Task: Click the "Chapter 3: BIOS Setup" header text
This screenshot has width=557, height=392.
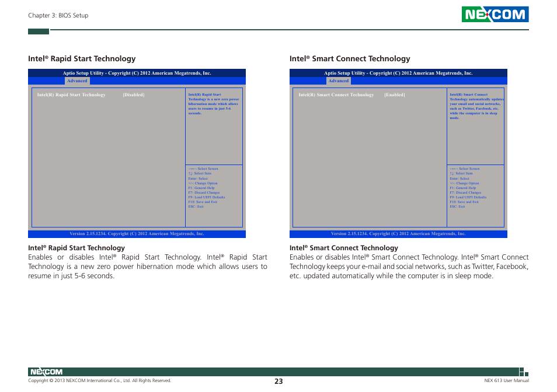Action: tap(58, 15)
